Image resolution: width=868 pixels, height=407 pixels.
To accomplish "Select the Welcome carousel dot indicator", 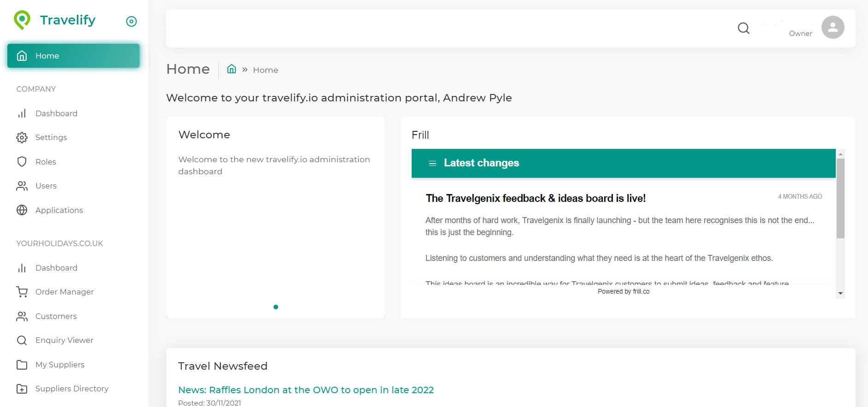I will (x=276, y=307).
